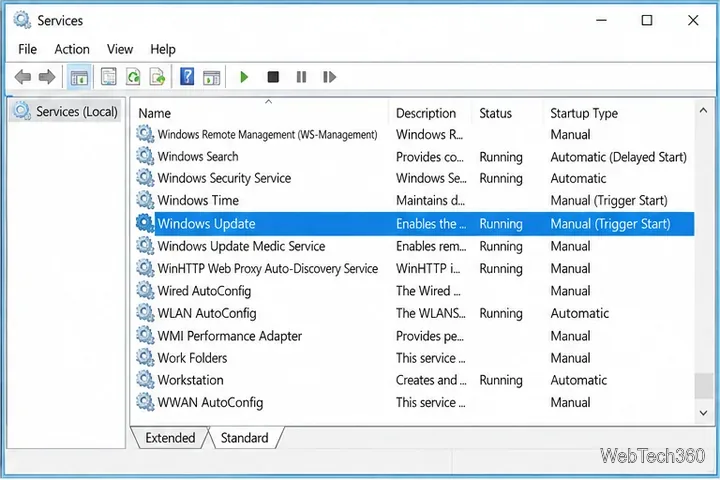Screen dimensions: 720x480
Task: Minimize the Services window
Action: (602, 20)
